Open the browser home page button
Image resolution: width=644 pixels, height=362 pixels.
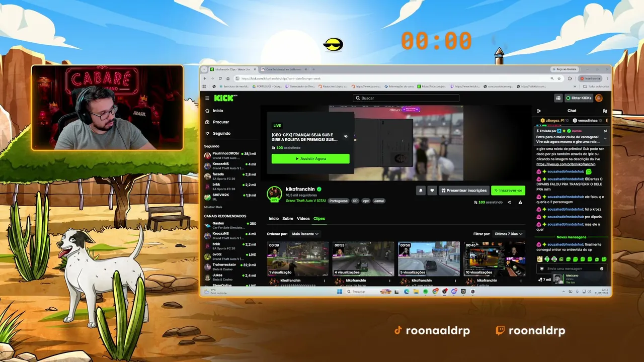click(x=228, y=78)
